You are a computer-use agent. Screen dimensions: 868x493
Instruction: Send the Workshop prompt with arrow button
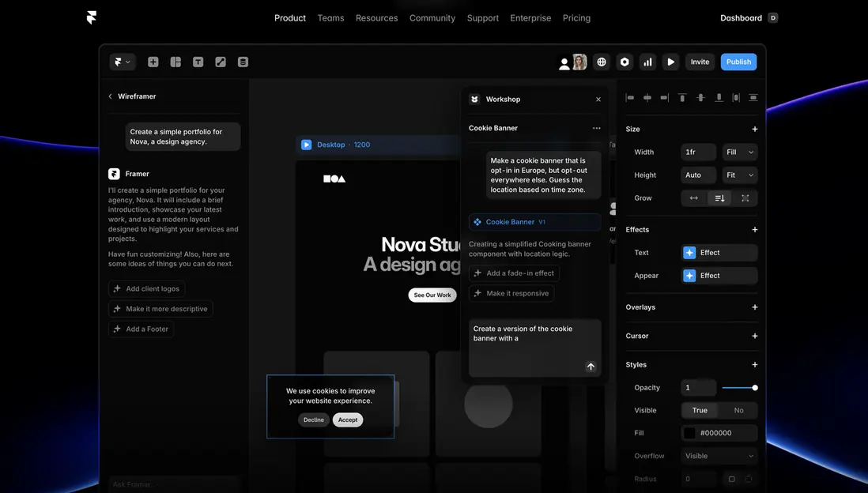tap(591, 367)
